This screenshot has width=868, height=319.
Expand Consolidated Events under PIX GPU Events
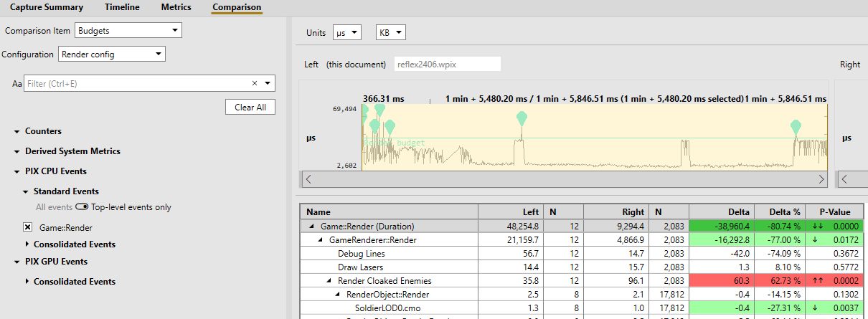27,282
